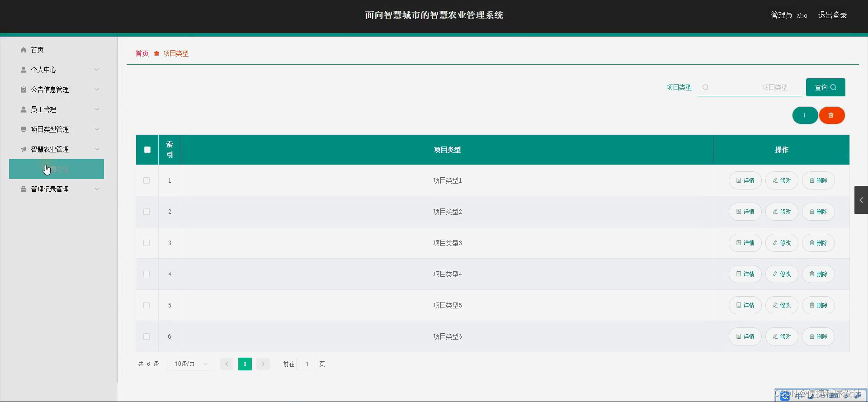This screenshot has width=868, height=402.
Task: Expand the 员工管理 menu chevron
Action: (97, 109)
